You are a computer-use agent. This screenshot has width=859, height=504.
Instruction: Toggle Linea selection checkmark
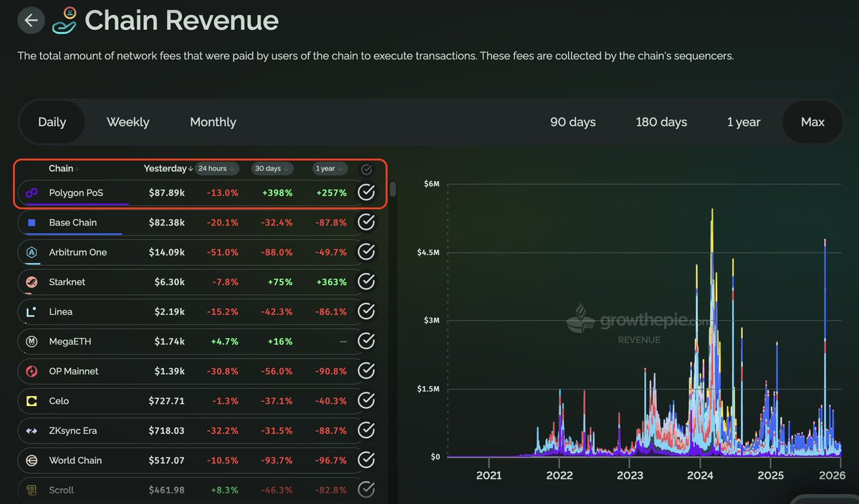tap(366, 311)
